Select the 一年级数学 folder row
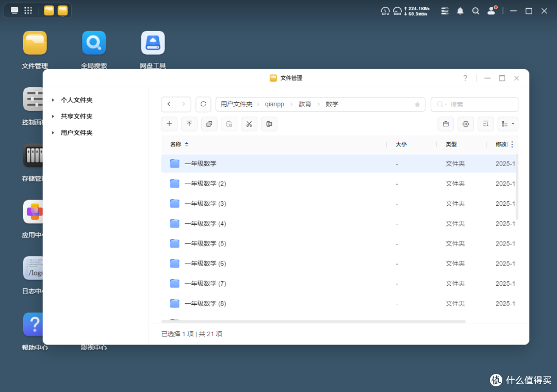The height and width of the screenshot is (392, 557). click(x=338, y=164)
